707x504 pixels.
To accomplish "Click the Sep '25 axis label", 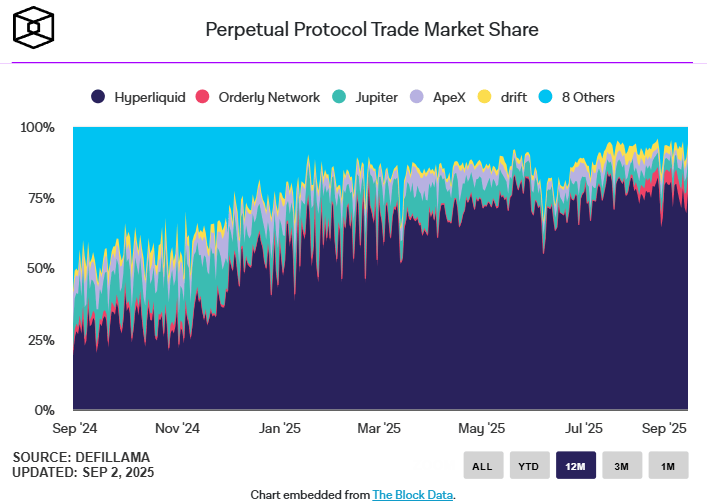I will [664, 428].
